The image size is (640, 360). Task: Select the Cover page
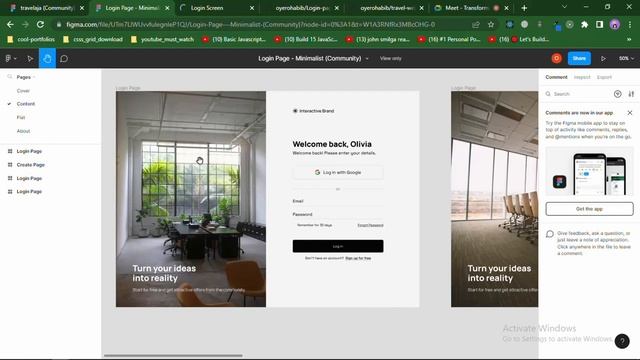tap(23, 91)
